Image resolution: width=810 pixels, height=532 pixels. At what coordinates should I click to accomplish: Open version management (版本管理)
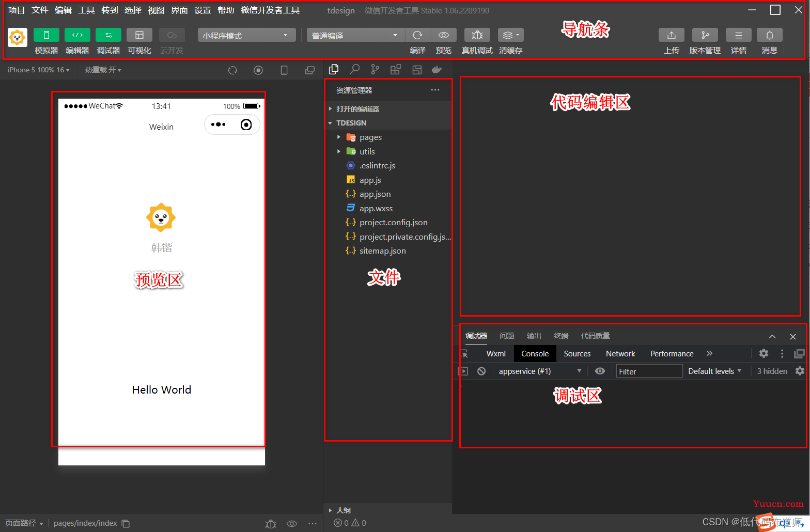[x=705, y=35]
